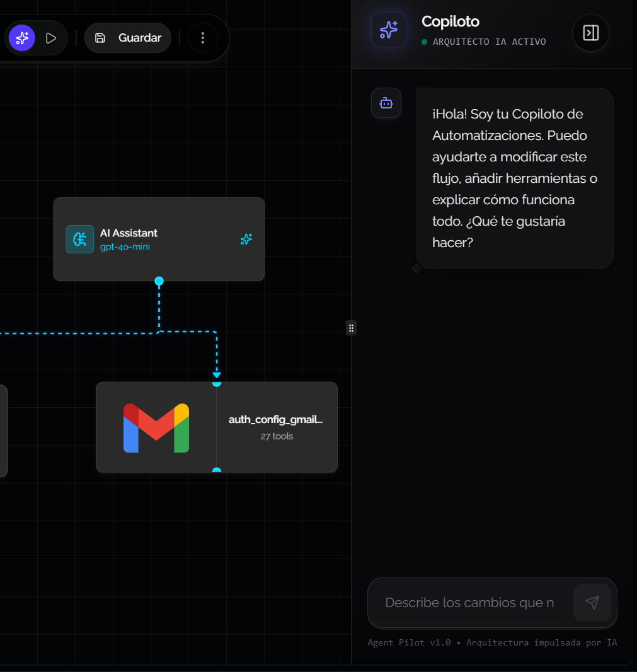Open the three-dot more options menu
The image size is (637, 672).
pyautogui.click(x=202, y=38)
